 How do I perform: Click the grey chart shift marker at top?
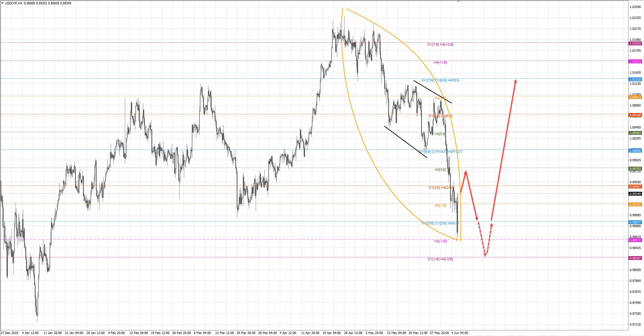click(459, 2)
